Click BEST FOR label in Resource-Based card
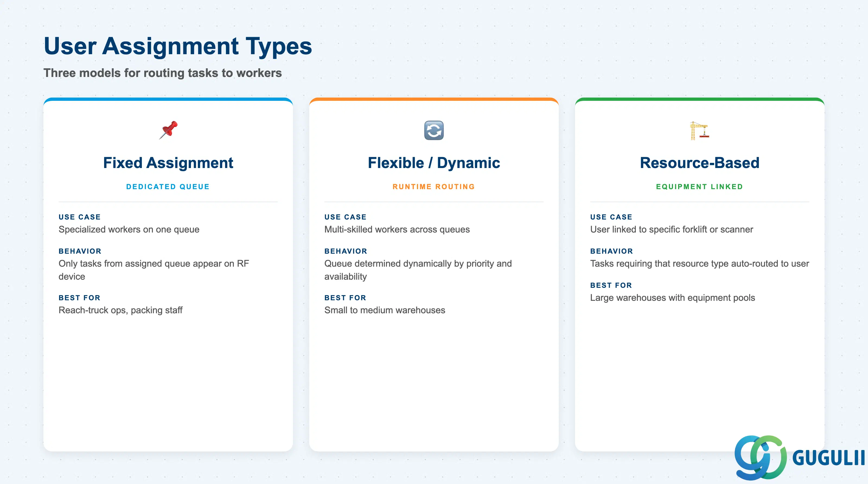 (611, 285)
